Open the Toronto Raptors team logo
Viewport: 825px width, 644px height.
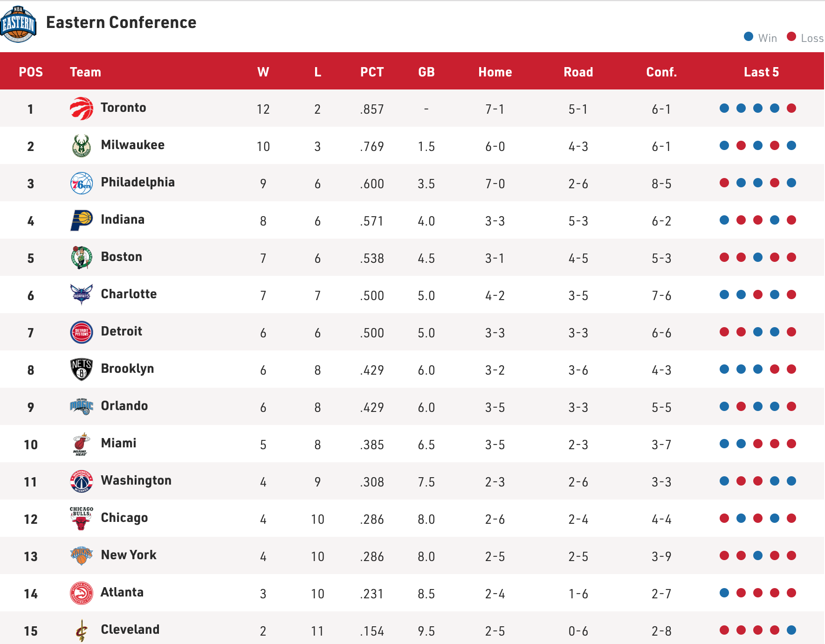click(82, 109)
